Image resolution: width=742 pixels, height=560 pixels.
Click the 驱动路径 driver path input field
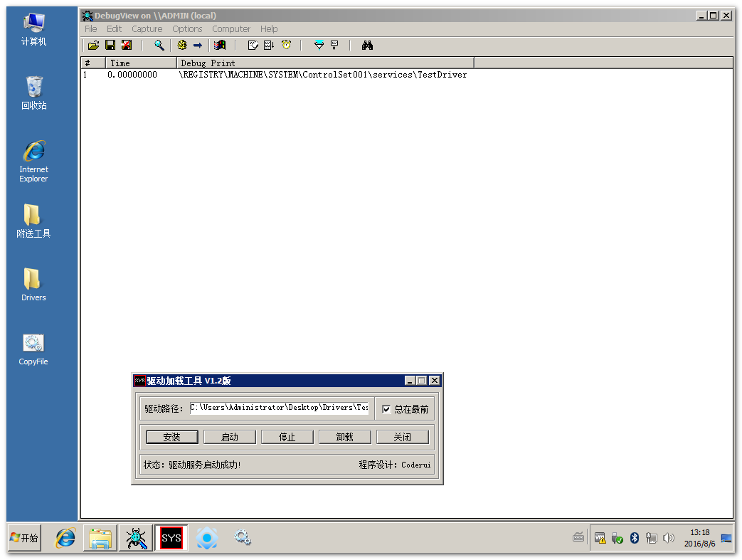(279, 408)
